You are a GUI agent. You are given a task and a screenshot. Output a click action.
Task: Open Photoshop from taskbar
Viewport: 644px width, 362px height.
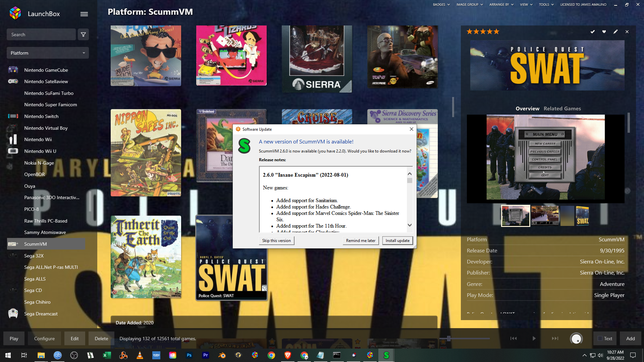pyautogui.click(x=189, y=355)
